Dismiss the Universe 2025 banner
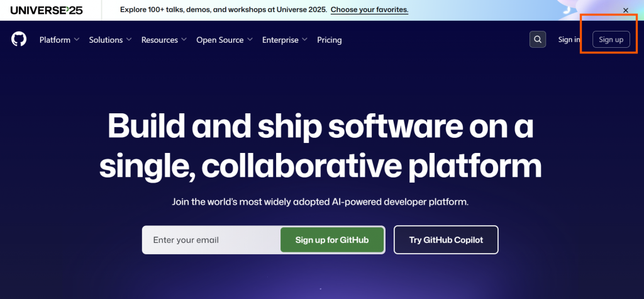Screen dimensions: 644x299 [626, 10]
